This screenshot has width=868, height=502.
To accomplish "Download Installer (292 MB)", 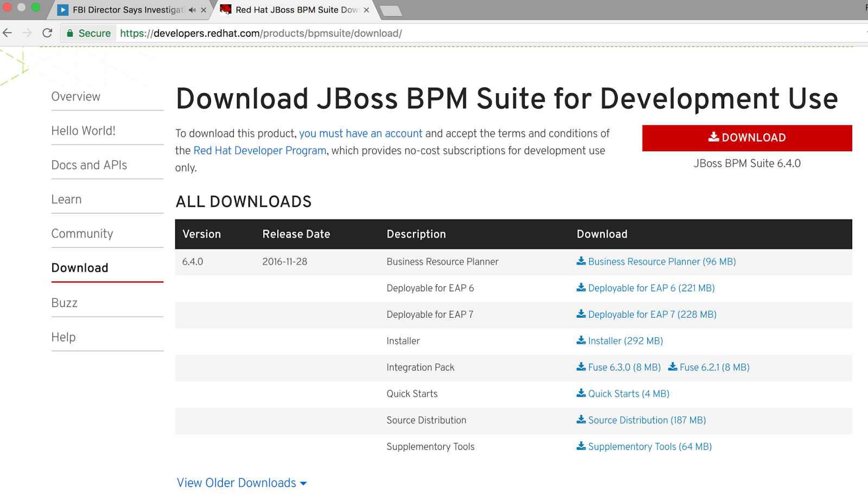I will (626, 341).
